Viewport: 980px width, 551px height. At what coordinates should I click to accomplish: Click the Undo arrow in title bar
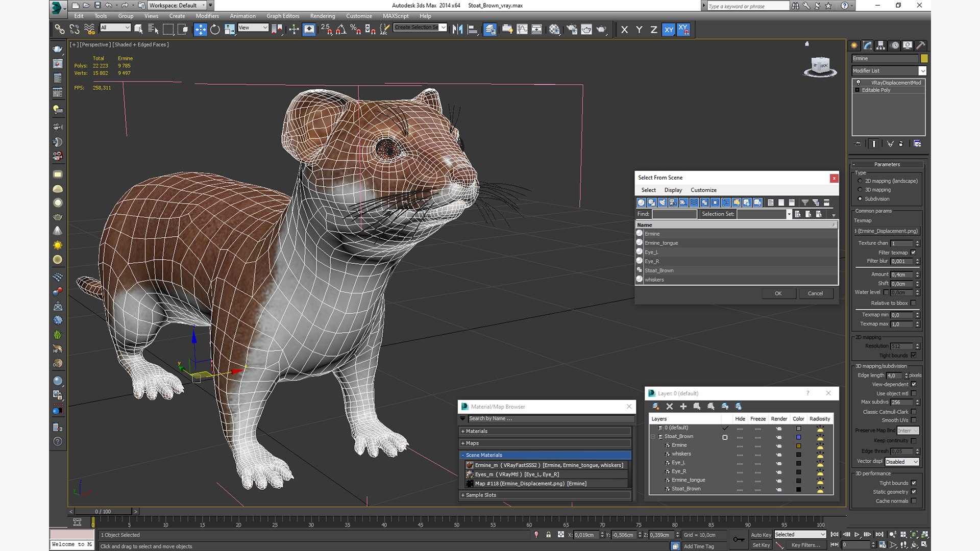tap(109, 5)
